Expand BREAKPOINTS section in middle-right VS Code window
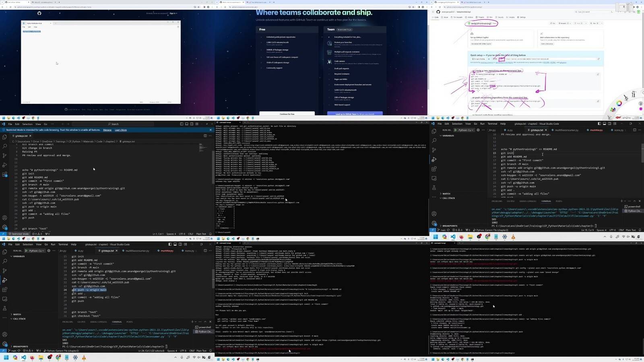This screenshot has width=644, height=362. pyautogui.click(x=449, y=226)
